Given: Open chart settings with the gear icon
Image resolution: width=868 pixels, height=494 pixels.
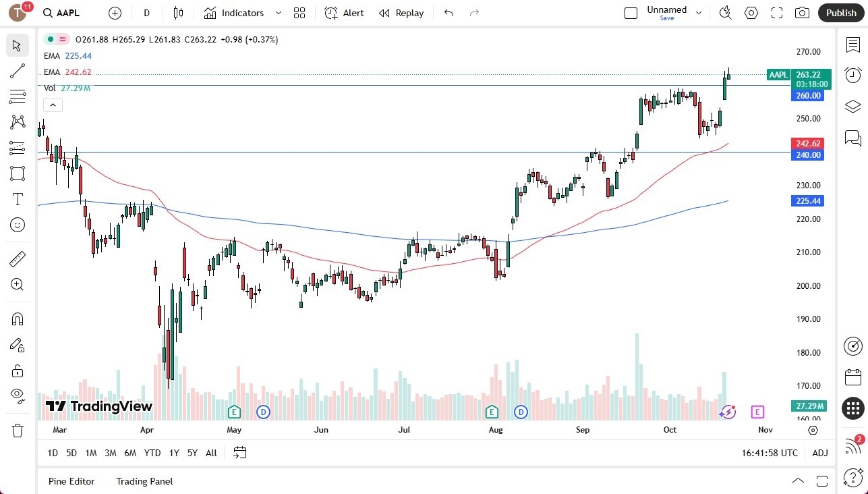Looking at the screenshot, I should (751, 12).
